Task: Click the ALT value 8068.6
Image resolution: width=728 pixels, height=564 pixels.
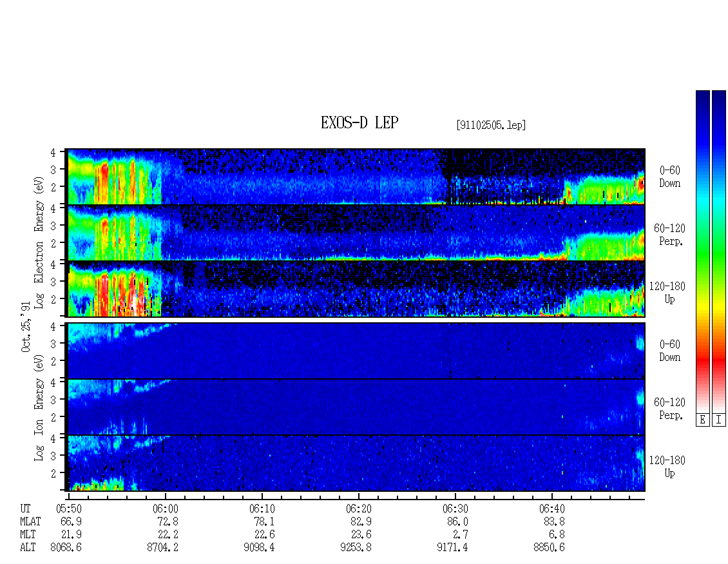Action: point(66,547)
